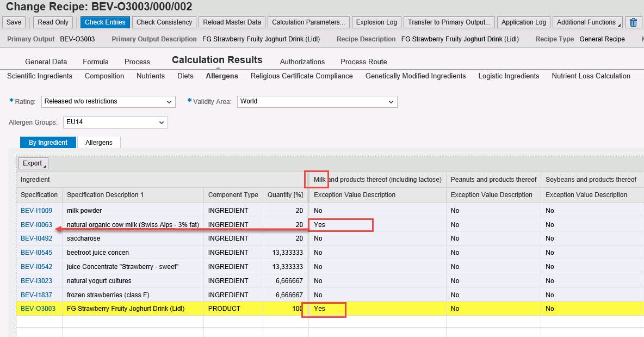
Task: Open the Diets subtab
Action: tap(185, 76)
